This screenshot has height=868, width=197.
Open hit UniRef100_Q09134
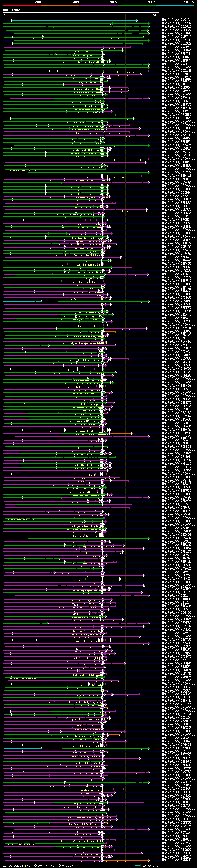[176, 20]
